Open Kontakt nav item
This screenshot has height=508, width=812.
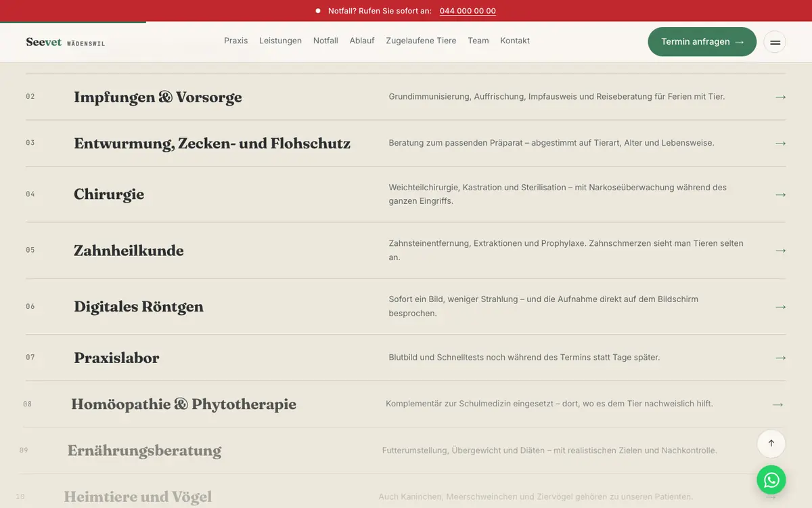(x=515, y=41)
